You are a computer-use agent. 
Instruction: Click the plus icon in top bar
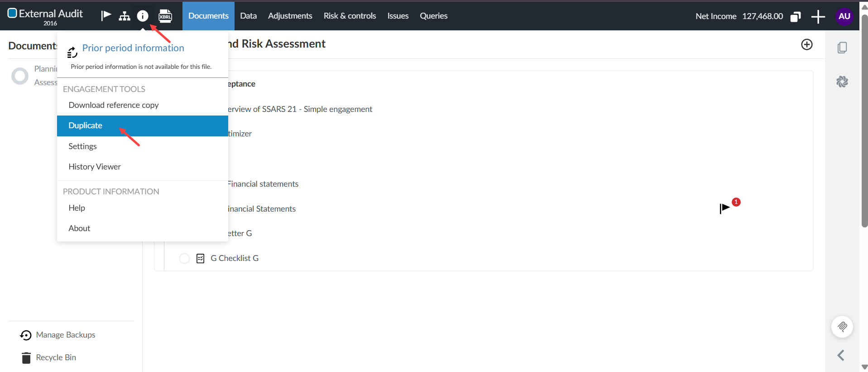coord(818,17)
